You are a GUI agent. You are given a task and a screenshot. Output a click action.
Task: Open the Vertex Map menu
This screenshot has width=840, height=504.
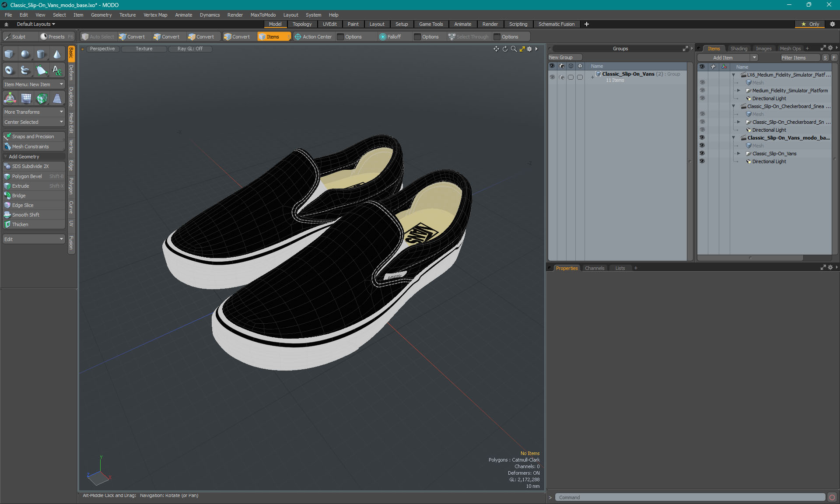tap(155, 15)
